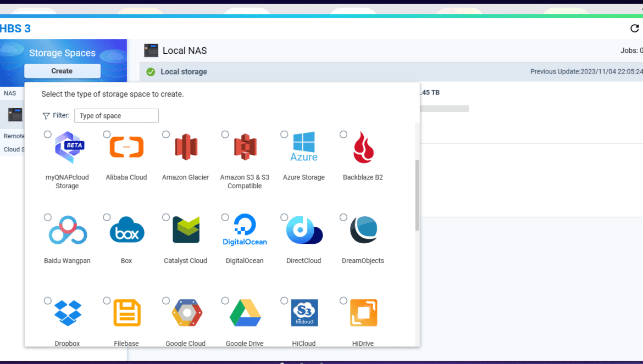The image size is (643, 364).
Task: Click the Local NAS device icon
Action: [151, 51]
